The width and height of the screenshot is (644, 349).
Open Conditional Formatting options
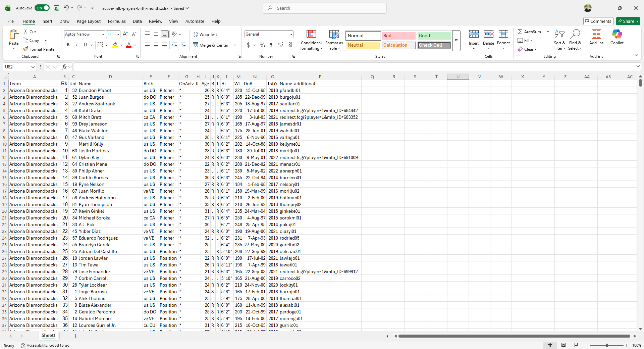(x=311, y=40)
